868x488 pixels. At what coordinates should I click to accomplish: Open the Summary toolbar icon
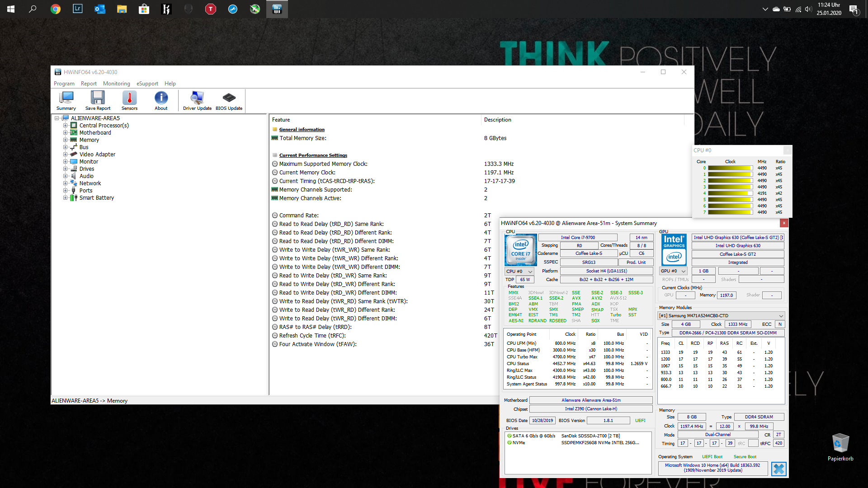pyautogui.click(x=66, y=100)
